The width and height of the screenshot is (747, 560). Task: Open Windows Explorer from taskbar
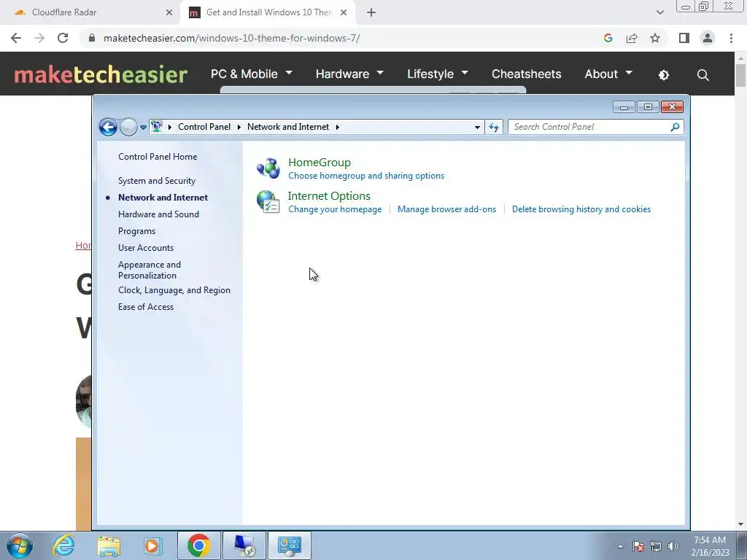coord(109,545)
